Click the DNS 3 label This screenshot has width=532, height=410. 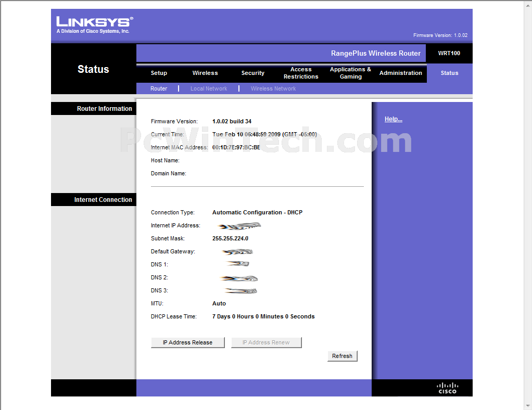159,290
